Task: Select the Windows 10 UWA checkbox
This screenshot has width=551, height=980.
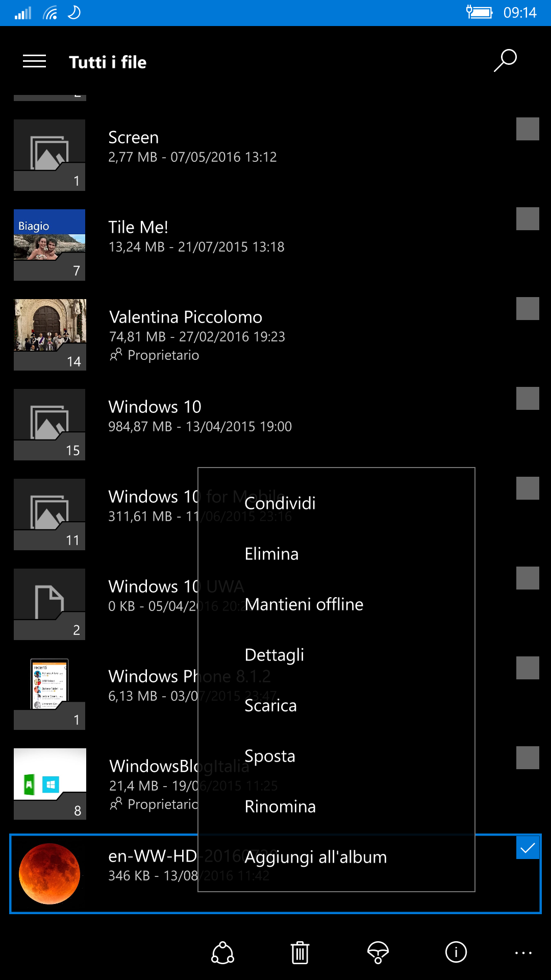Action: [528, 578]
